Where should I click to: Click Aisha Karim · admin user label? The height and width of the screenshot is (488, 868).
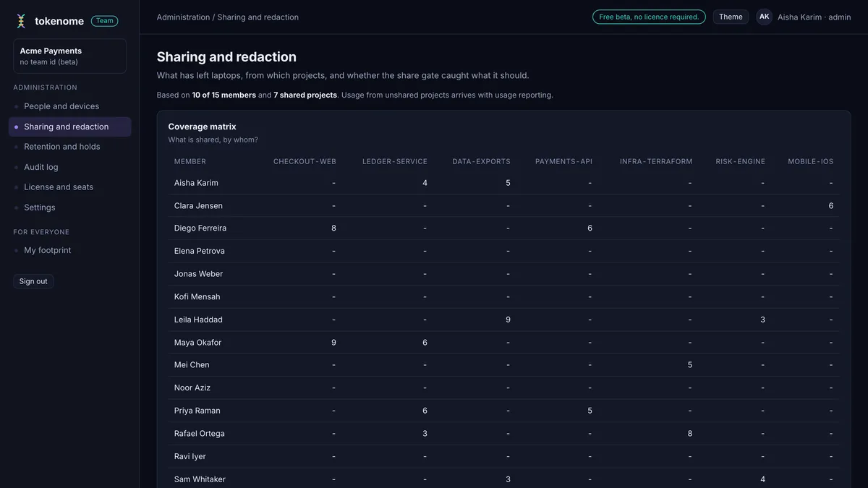(x=814, y=17)
